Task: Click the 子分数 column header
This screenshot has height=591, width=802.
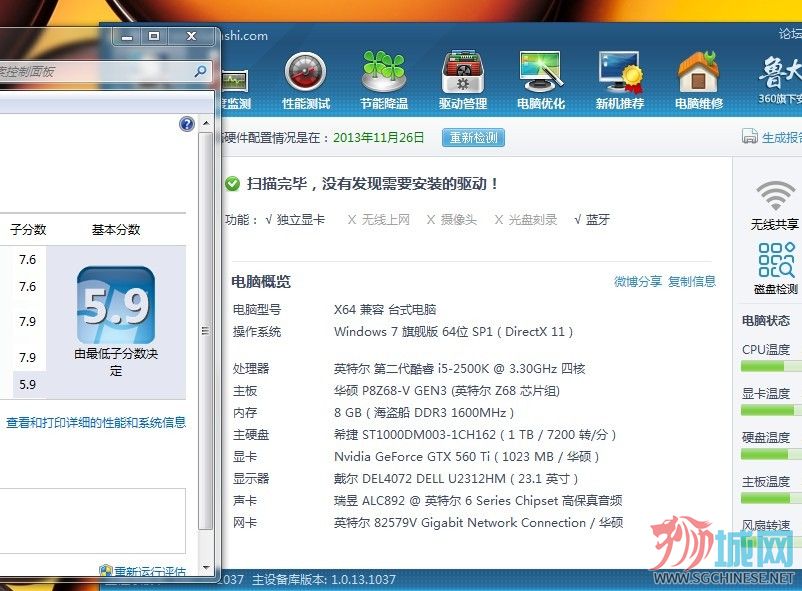Action: pos(28,230)
